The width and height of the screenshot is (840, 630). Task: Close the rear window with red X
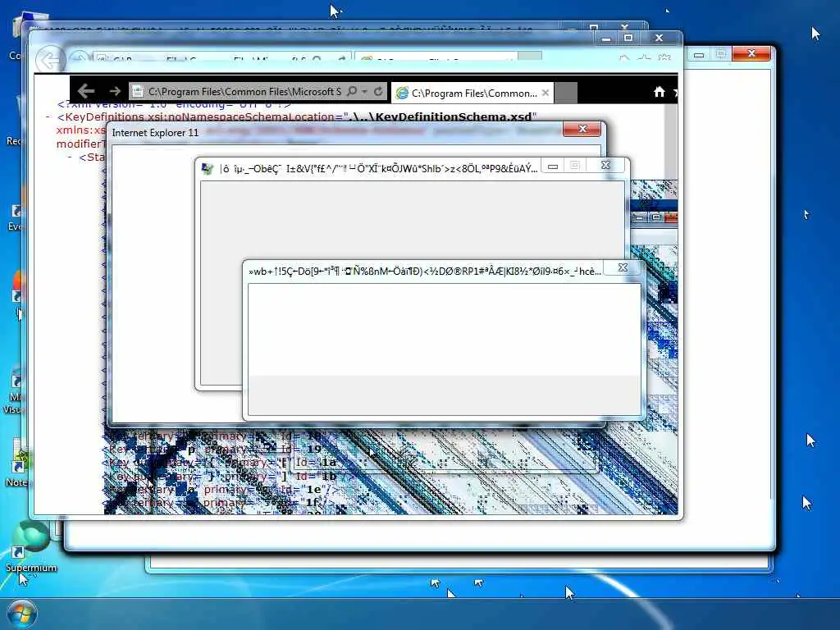coord(751,53)
